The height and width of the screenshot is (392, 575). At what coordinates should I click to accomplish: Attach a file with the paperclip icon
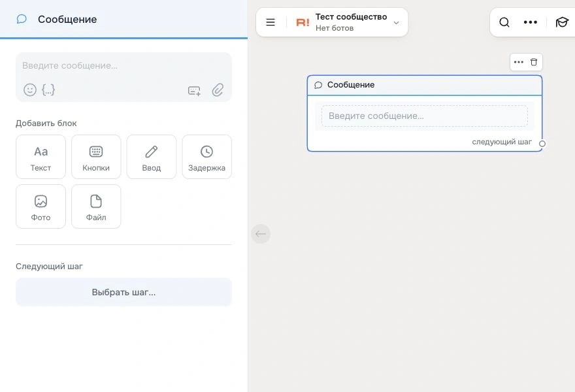click(x=218, y=90)
